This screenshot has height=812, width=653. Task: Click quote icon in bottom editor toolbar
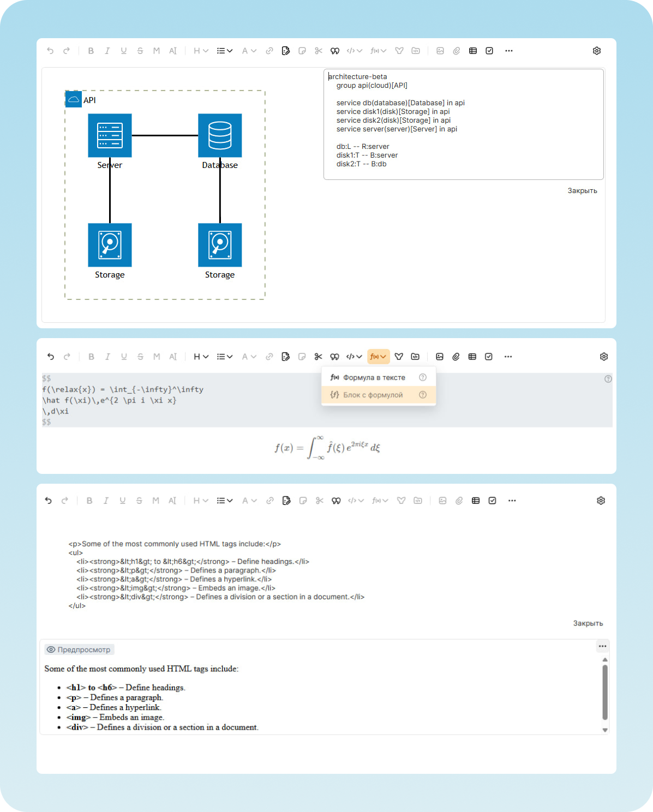click(336, 501)
